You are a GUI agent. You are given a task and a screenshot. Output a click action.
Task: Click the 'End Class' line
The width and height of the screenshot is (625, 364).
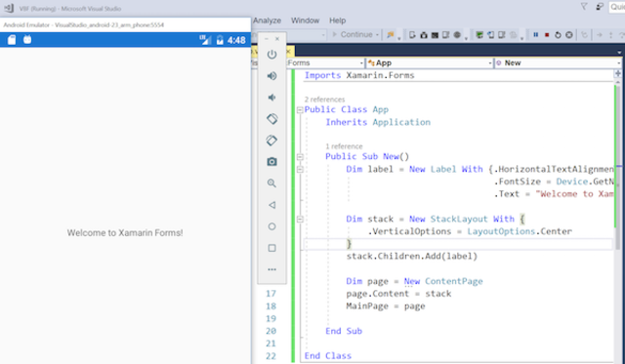pos(328,355)
